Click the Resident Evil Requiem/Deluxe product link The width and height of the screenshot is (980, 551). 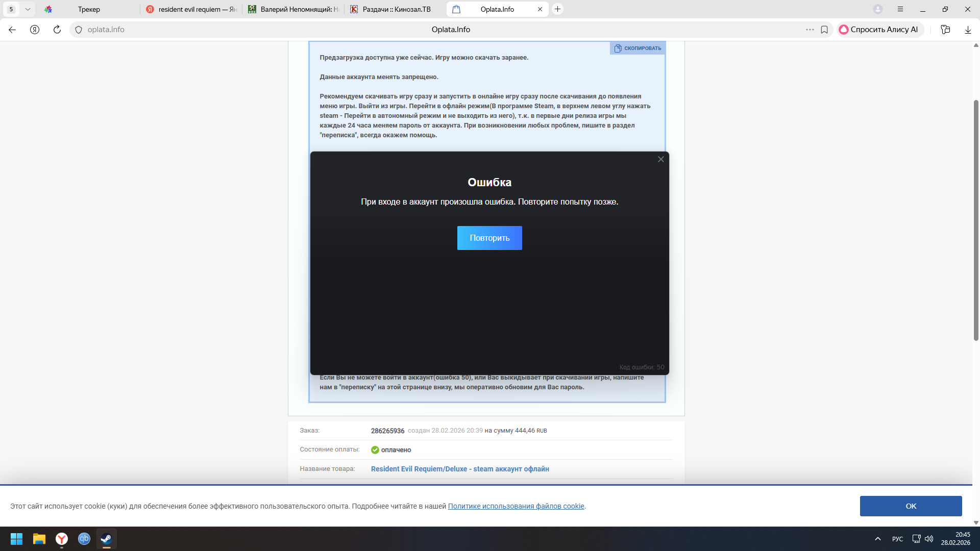(x=459, y=469)
